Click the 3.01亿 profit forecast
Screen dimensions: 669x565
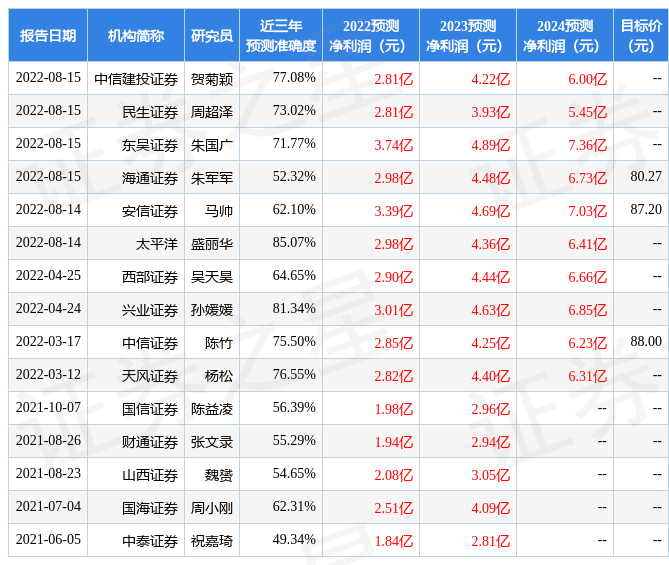[x=394, y=310]
